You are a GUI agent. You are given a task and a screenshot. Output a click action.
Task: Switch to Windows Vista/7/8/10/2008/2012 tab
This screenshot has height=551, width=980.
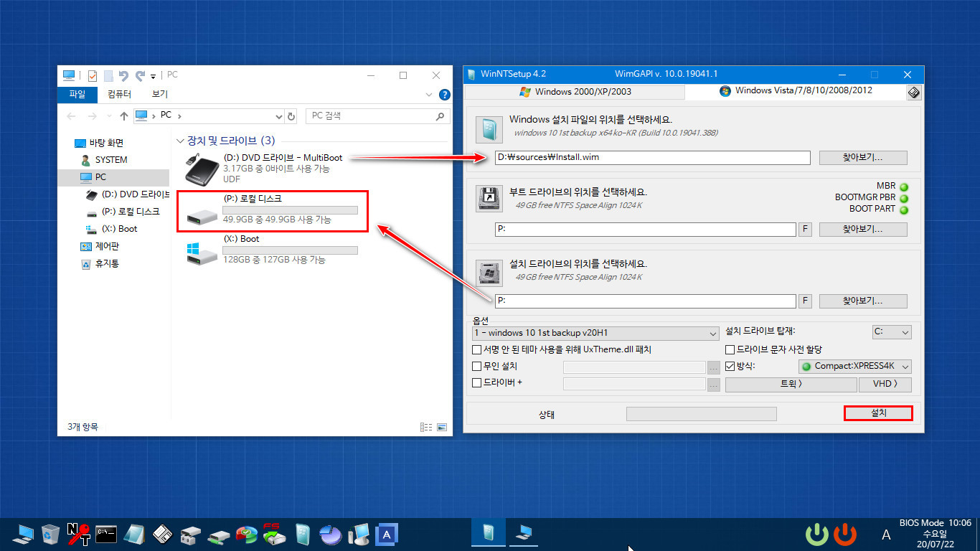(796, 91)
